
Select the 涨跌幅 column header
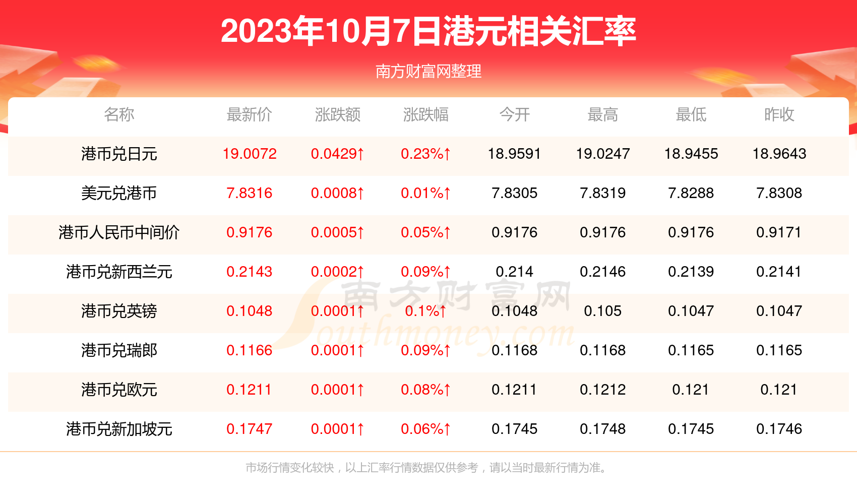coord(426,115)
